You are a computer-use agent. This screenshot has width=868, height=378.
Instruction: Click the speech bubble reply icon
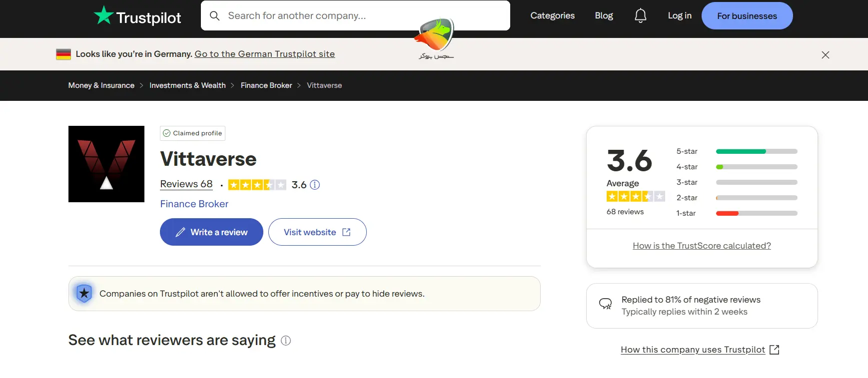click(x=605, y=304)
